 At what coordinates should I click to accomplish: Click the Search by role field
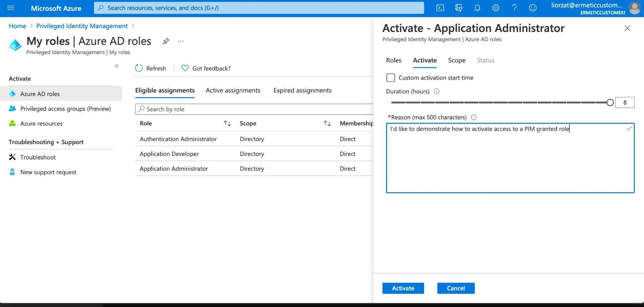point(254,109)
